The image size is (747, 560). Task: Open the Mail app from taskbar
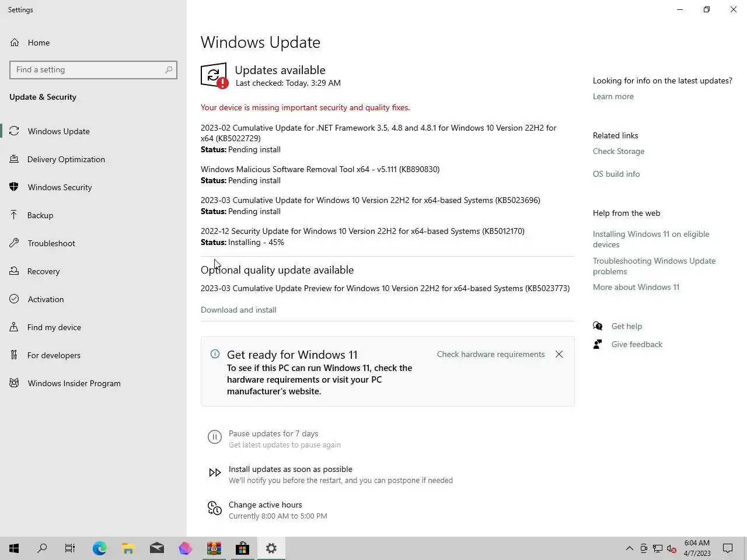coord(157,548)
